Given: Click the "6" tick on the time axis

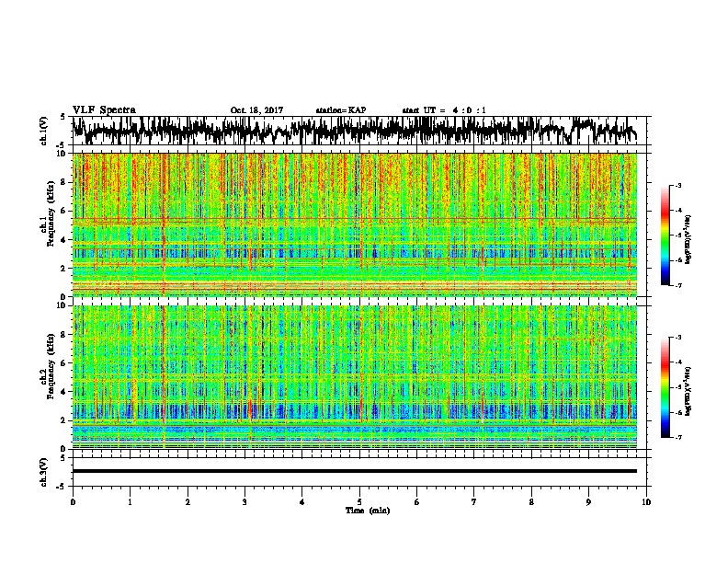Looking at the screenshot, I should point(417,501).
